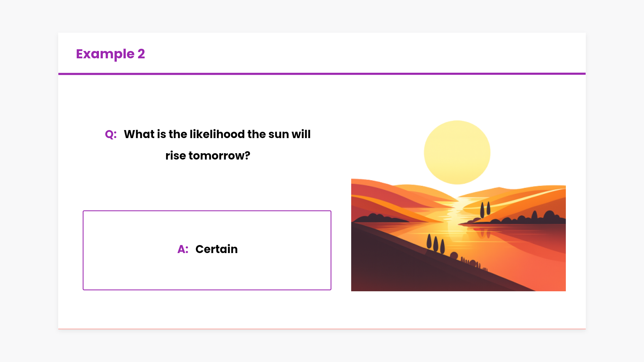Click the digit "2" in the heading
Image resolution: width=644 pixels, height=362 pixels.
pyautogui.click(x=141, y=54)
